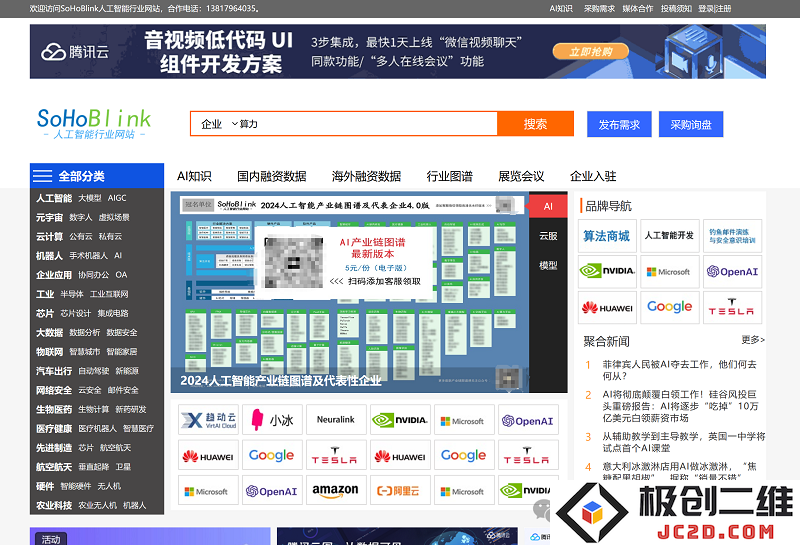Open the 网络安全 category
Screen dimensions: 800x545
[x=54, y=390]
